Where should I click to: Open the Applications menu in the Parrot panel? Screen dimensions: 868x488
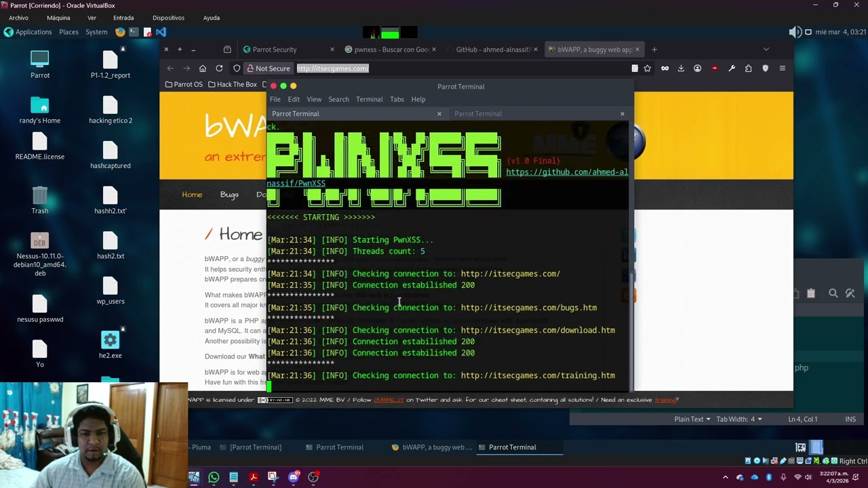28,32
